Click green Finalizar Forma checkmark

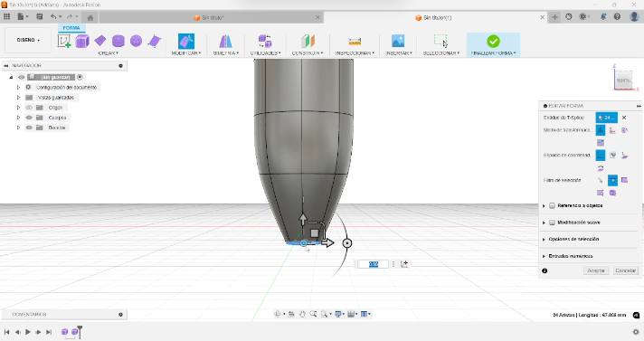493,41
